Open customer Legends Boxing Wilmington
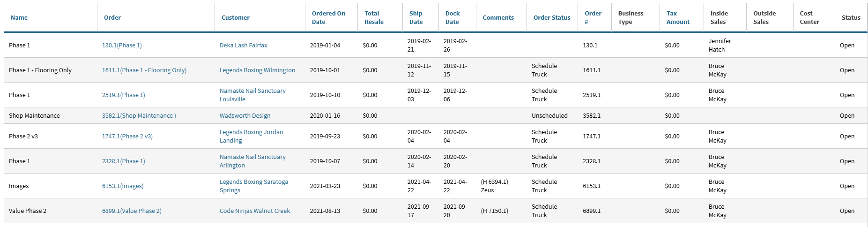Viewport: 868px width, 227px height. pos(257,70)
